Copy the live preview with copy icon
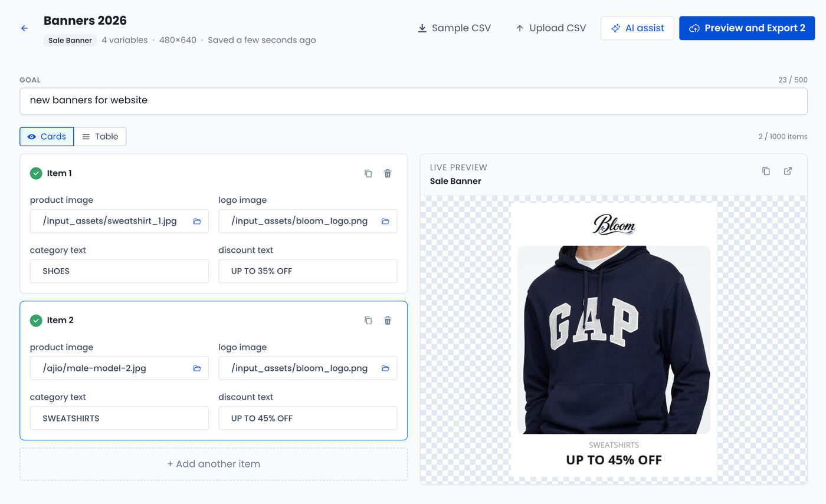The height and width of the screenshot is (504, 826). coord(766,171)
